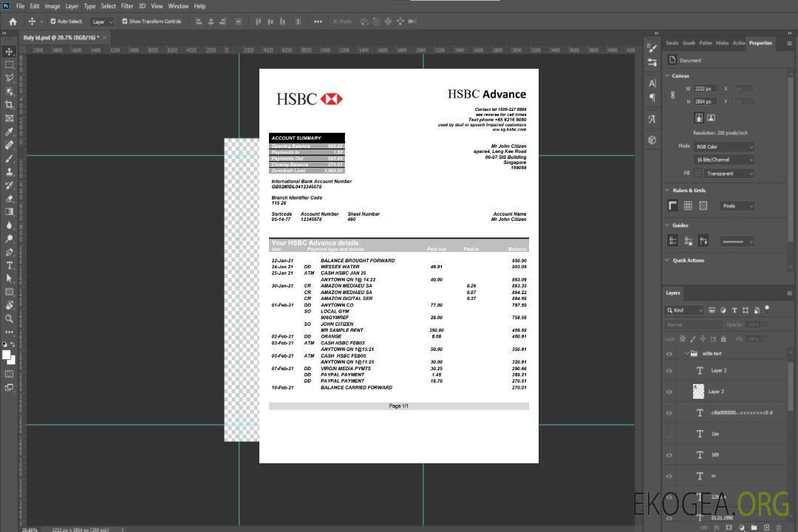Image resolution: width=798 pixels, height=532 pixels.
Task: Open the RGB Color mode dropdown
Action: 723,146
